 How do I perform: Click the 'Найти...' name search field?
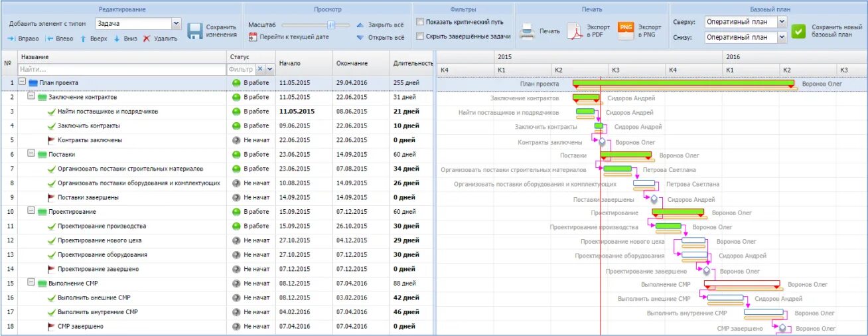[122, 69]
